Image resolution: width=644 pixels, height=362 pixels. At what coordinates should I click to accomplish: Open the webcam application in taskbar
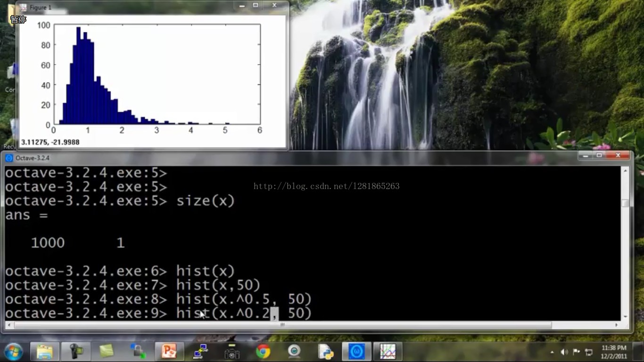(x=294, y=352)
